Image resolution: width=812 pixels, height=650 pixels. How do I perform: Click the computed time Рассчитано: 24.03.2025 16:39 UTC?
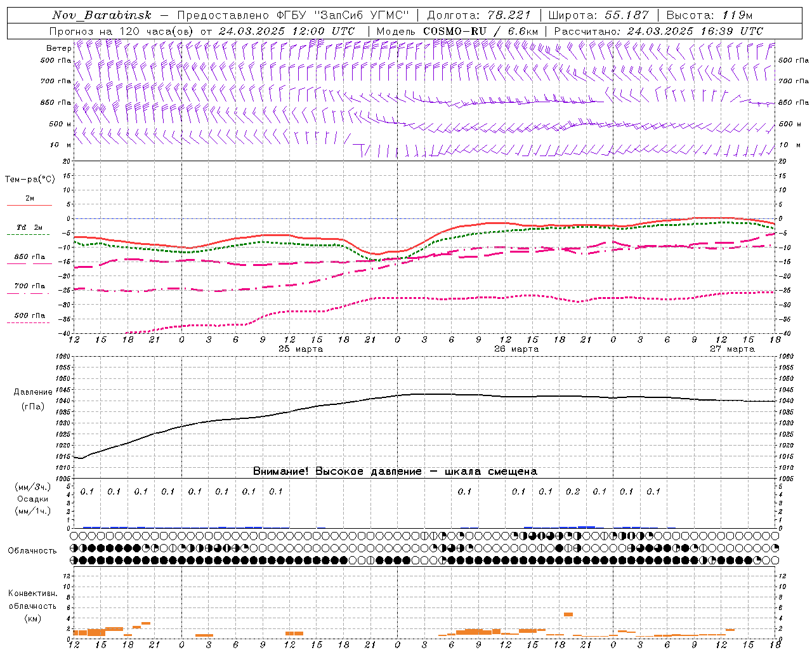pos(658,31)
